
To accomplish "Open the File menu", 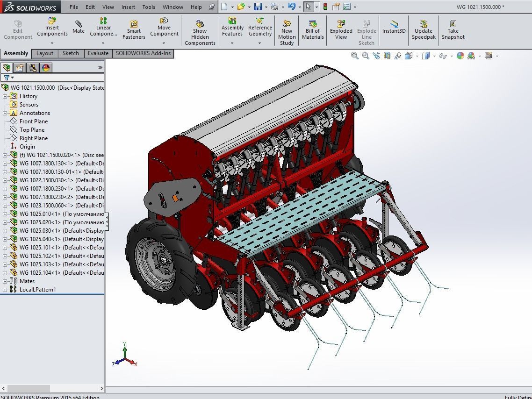I will pyautogui.click(x=73, y=7).
